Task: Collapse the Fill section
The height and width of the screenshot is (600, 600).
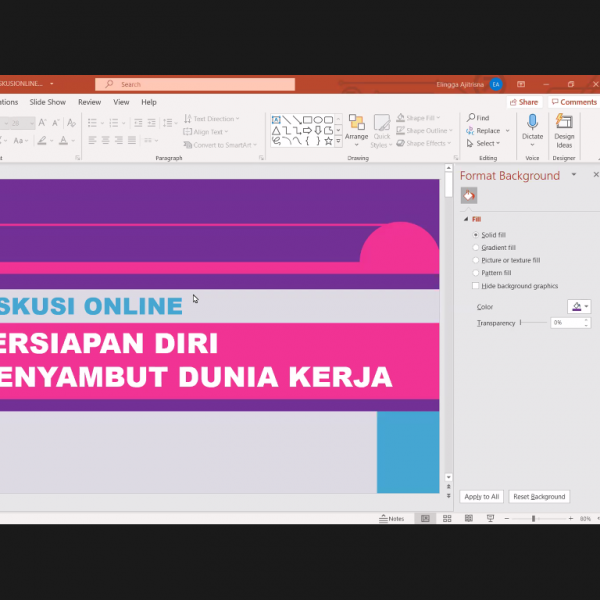Action: point(466,219)
